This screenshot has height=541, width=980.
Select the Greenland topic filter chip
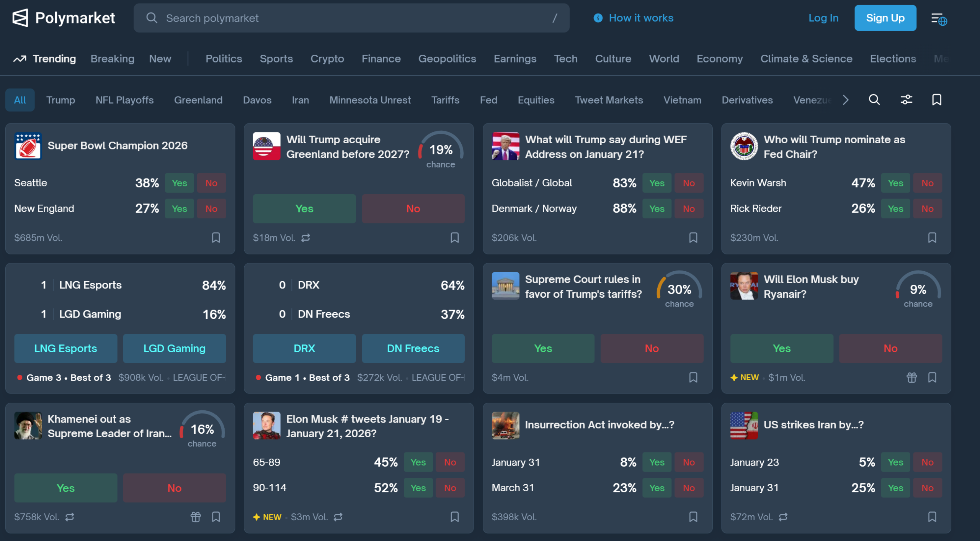198,100
